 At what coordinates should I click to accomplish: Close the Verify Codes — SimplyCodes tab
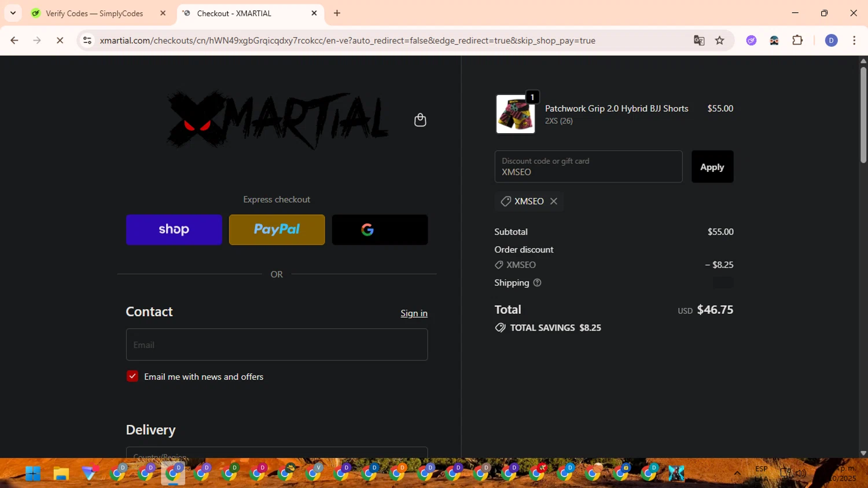pyautogui.click(x=163, y=13)
